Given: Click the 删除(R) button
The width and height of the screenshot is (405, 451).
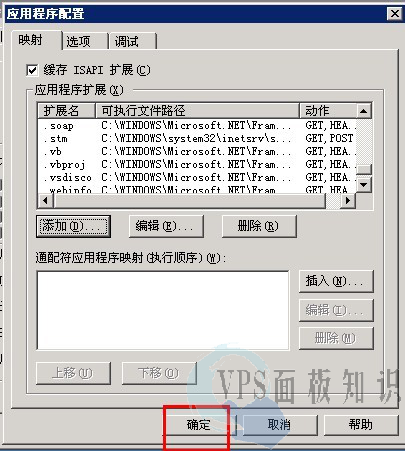Looking at the screenshot, I should point(259,226).
